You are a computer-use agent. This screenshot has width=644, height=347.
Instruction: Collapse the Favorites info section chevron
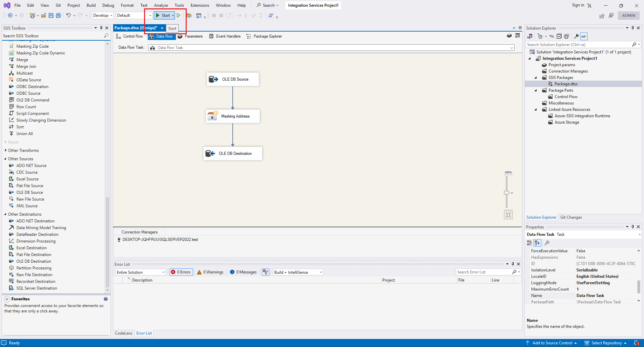tap(7, 299)
